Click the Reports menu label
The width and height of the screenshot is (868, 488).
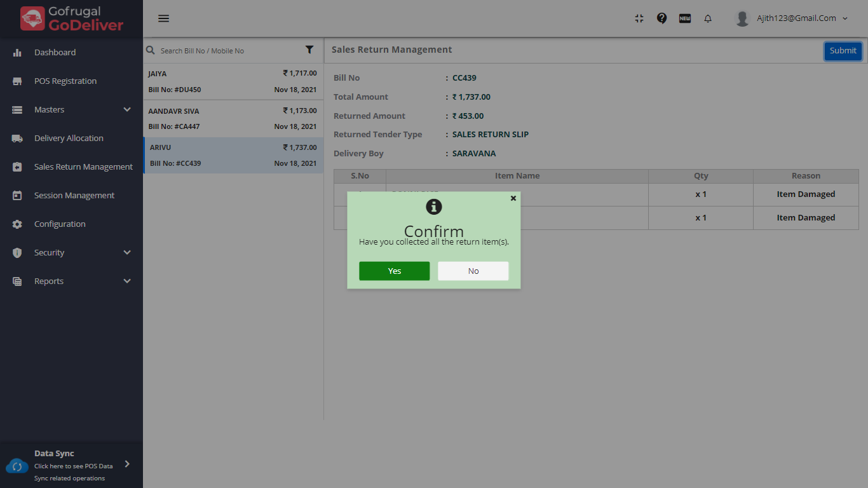(49, 281)
